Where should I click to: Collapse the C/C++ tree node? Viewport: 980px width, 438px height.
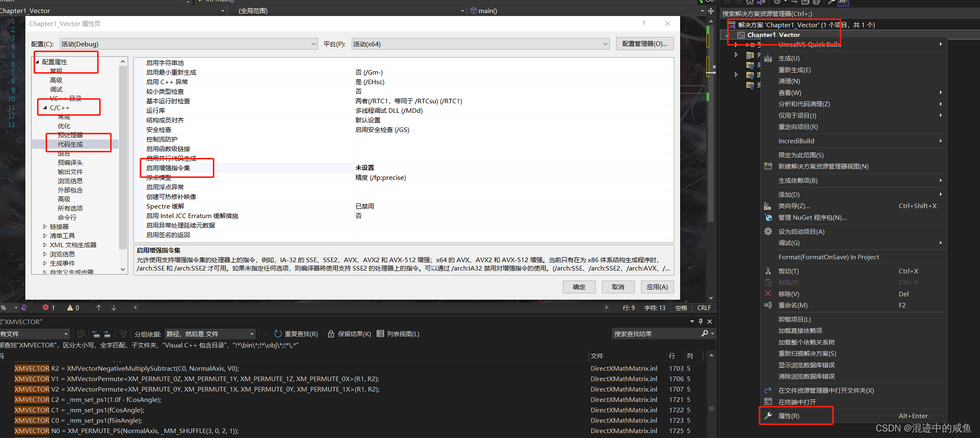(x=45, y=108)
